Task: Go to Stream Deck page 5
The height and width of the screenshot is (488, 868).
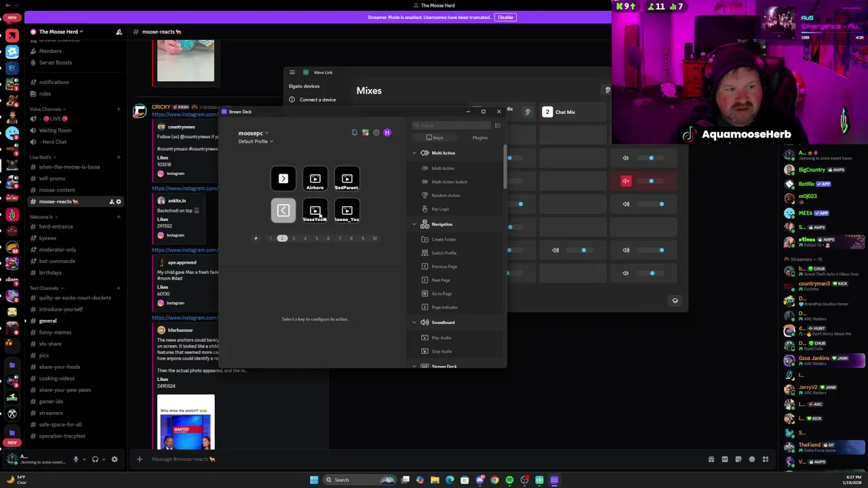Action: [x=317, y=239]
